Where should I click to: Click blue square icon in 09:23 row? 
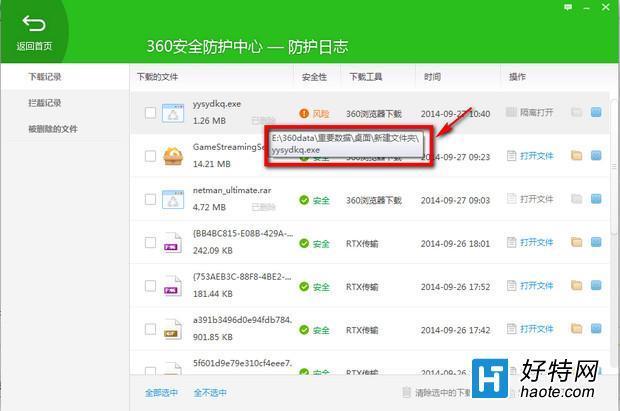point(596,155)
